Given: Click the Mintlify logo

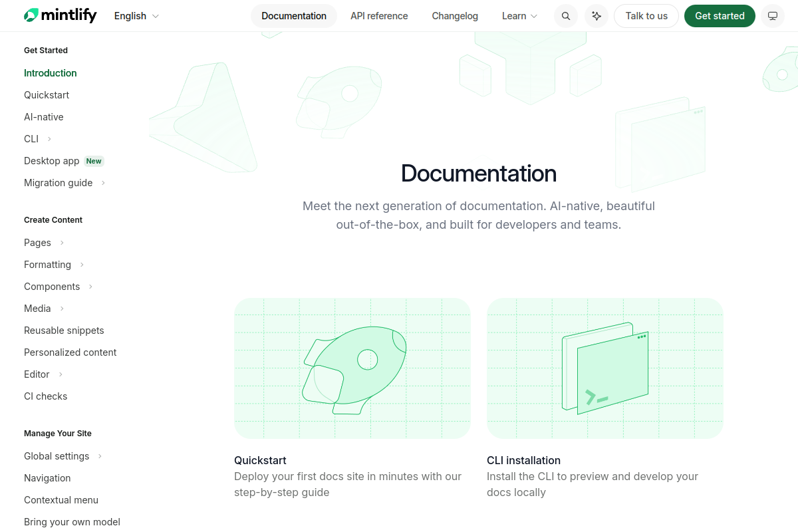Looking at the screenshot, I should 60,15.
